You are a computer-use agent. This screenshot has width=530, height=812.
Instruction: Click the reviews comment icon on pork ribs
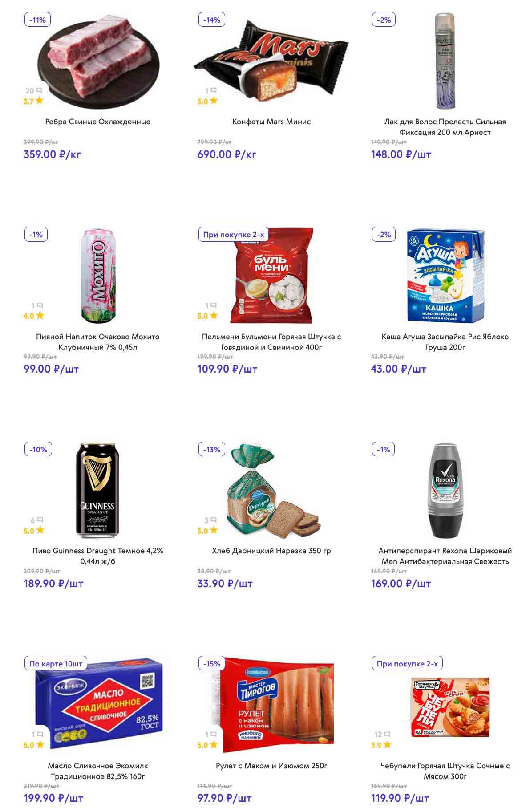(x=40, y=90)
